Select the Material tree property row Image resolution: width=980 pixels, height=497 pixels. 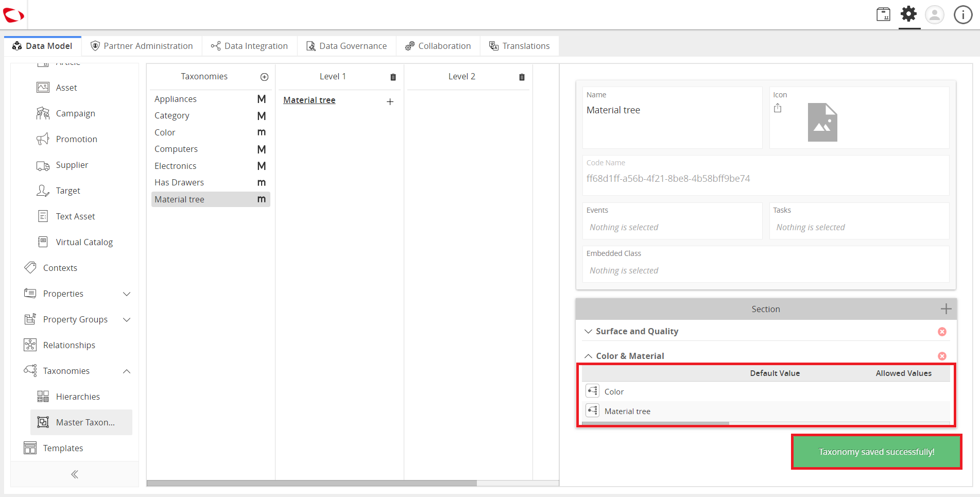(766, 411)
